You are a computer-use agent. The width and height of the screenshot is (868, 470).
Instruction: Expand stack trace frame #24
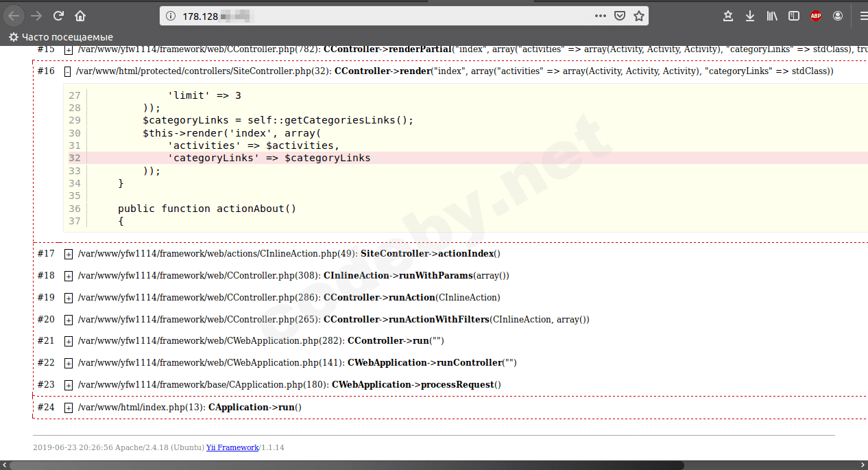pos(69,408)
